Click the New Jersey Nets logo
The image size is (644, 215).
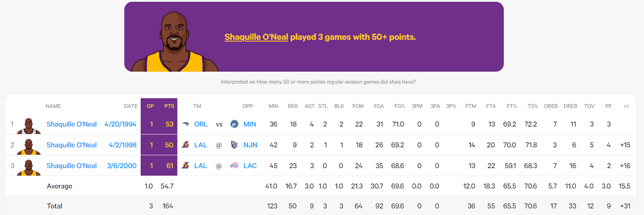click(234, 145)
